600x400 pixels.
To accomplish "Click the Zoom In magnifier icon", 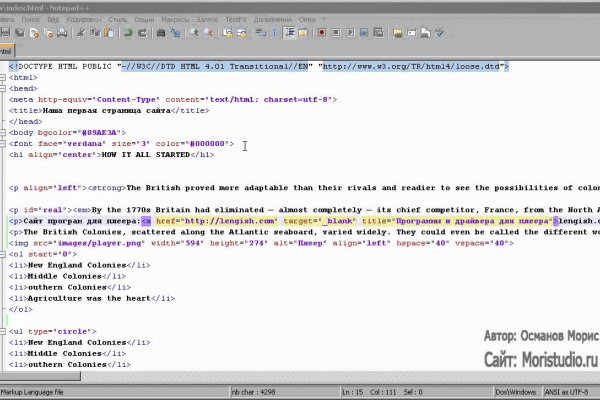I will (197, 32).
